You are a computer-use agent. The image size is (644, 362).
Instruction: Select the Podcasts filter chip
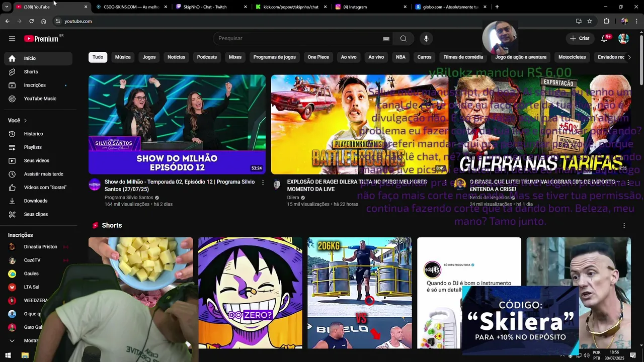(207, 57)
